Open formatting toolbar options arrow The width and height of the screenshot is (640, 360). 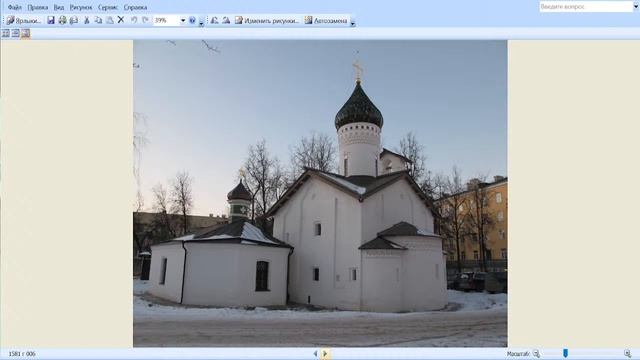point(353,22)
